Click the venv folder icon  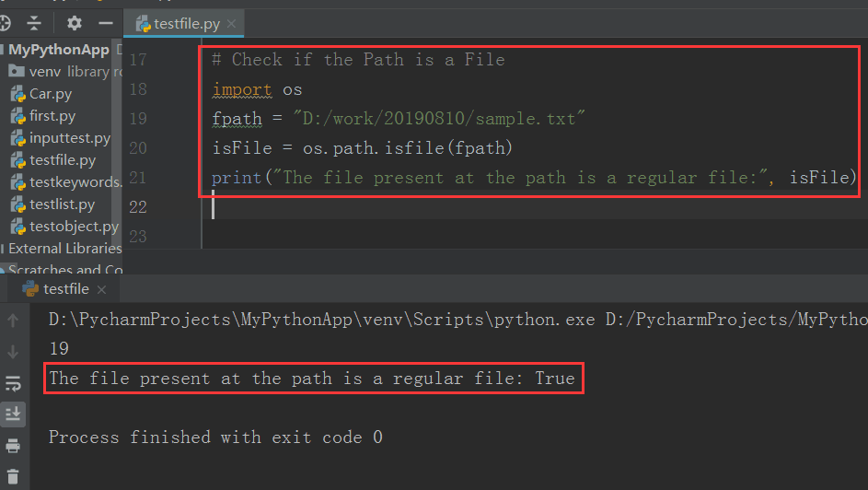pyautogui.click(x=17, y=71)
